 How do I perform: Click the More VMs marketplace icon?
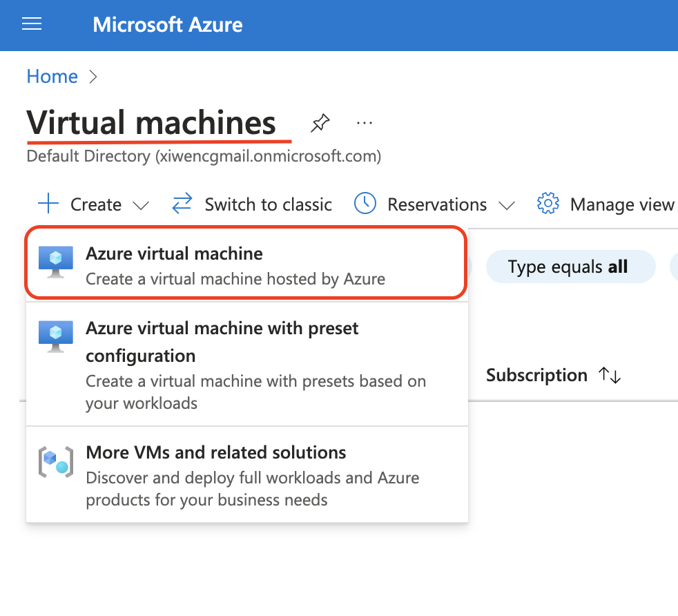56,462
